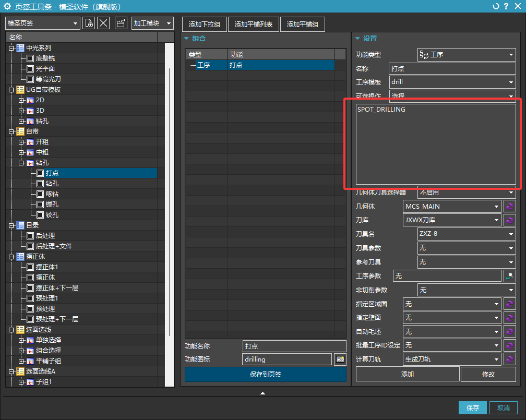Click the gear icon in title bar
The height and width of the screenshot is (420, 526).
pyautogui.click(x=7, y=6)
